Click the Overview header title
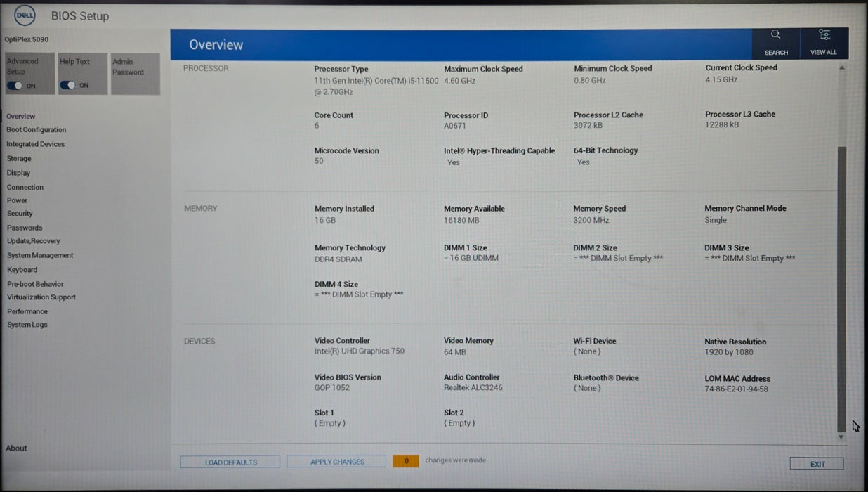 tap(216, 44)
